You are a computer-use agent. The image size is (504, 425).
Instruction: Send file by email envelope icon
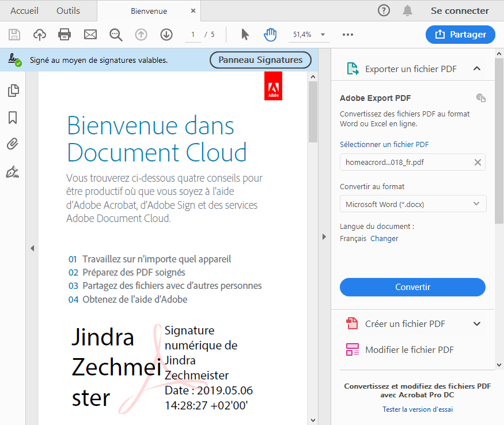coord(90,35)
